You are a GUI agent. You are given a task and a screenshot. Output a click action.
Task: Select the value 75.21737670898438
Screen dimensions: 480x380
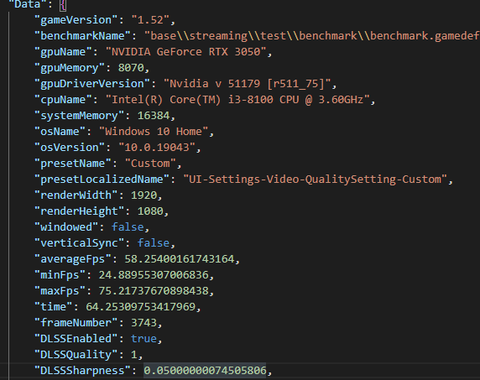154,292
